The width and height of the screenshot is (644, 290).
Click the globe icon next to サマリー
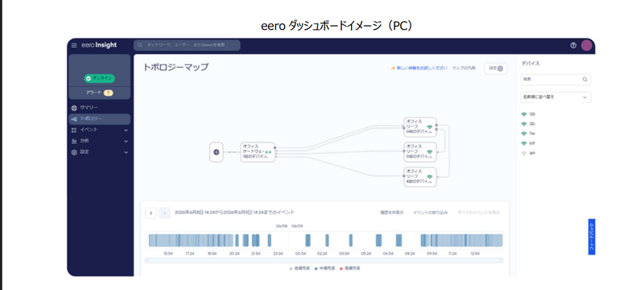point(74,108)
